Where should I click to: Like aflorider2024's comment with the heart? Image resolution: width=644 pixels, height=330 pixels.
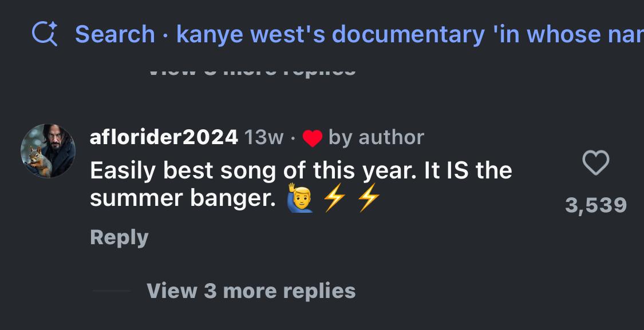pyautogui.click(x=595, y=164)
